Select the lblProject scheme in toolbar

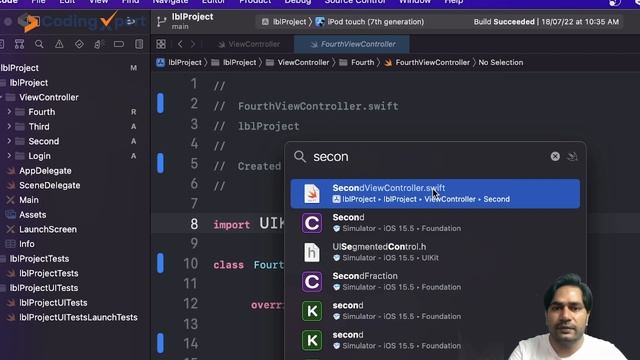(284, 22)
